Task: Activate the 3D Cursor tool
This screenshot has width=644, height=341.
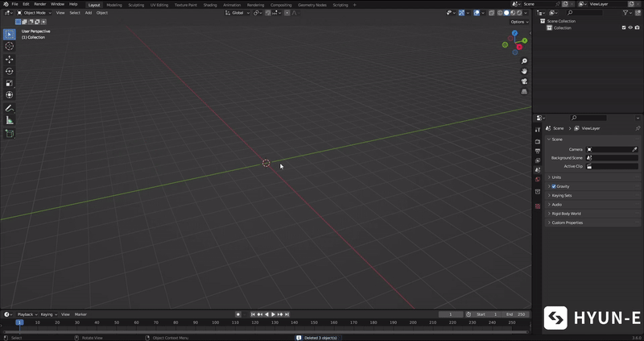Action: (x=10, y=46)
